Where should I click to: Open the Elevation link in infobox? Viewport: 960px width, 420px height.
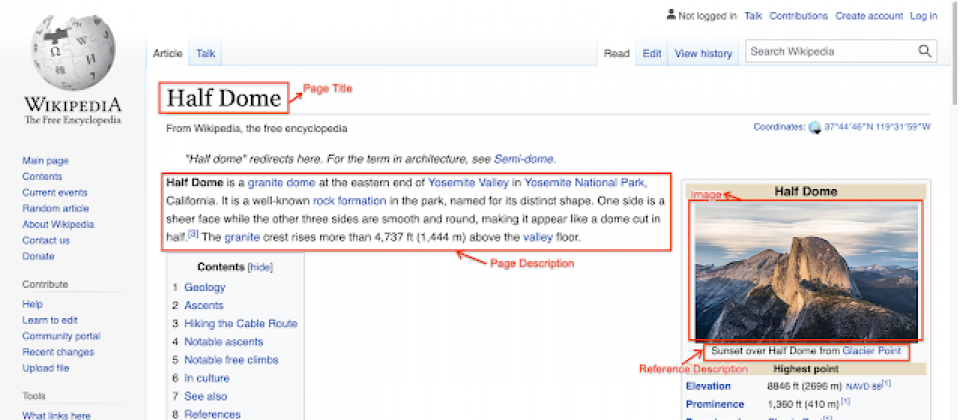point(708,386)
